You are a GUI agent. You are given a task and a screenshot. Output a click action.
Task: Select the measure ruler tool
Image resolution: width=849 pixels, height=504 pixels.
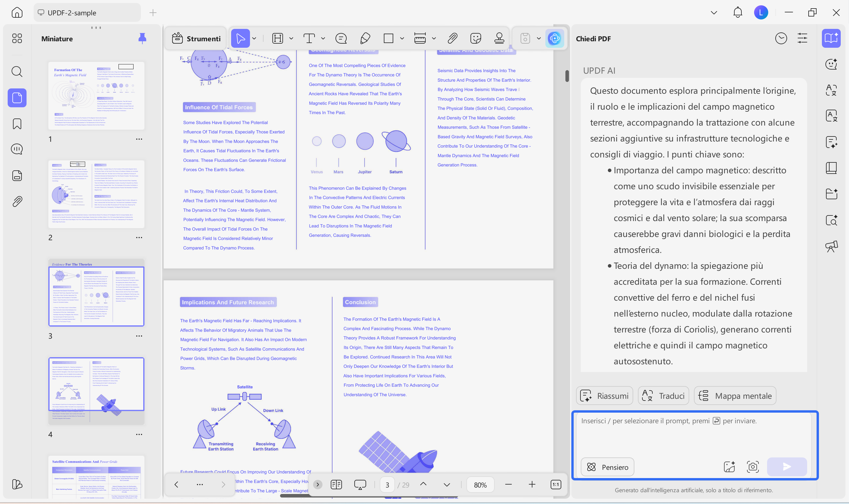(x=420, y=38)
